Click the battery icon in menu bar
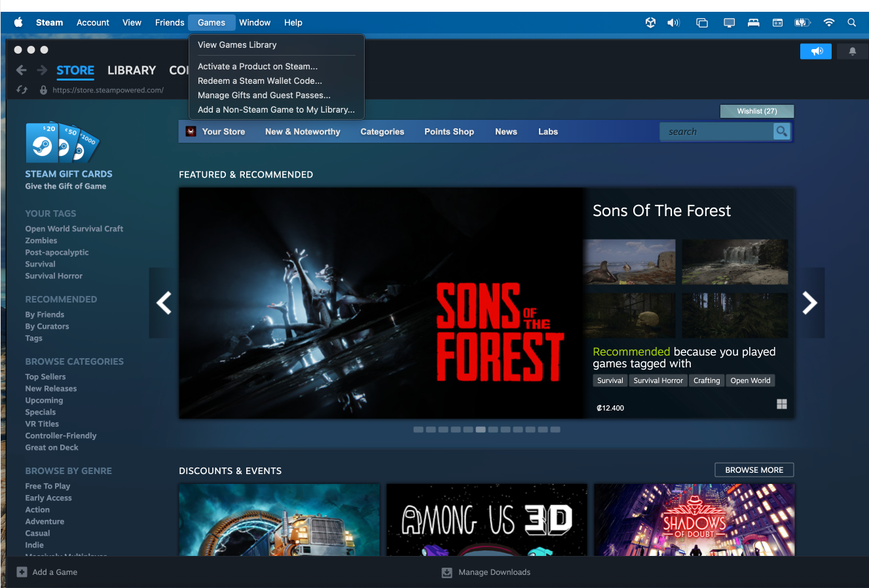The height and width of the screenshot is (588, 869). tap(802, 22)
